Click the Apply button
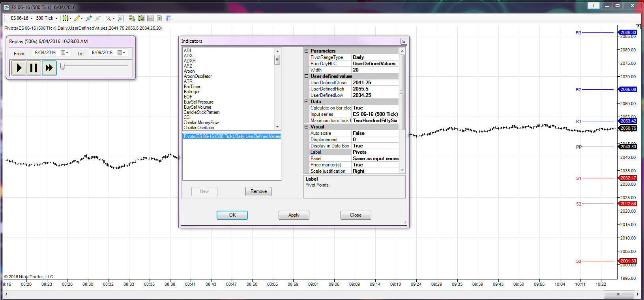This screenshot has height=300, width=644. [294, 215]
